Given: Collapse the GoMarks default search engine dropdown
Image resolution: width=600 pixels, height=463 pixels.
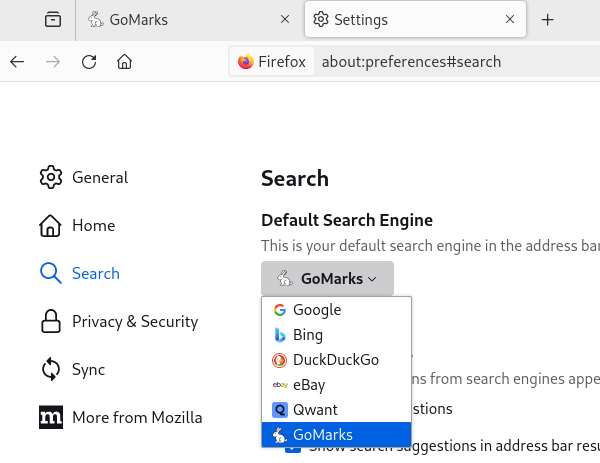Looking at the screenshot, I should [x=327, y=279].
